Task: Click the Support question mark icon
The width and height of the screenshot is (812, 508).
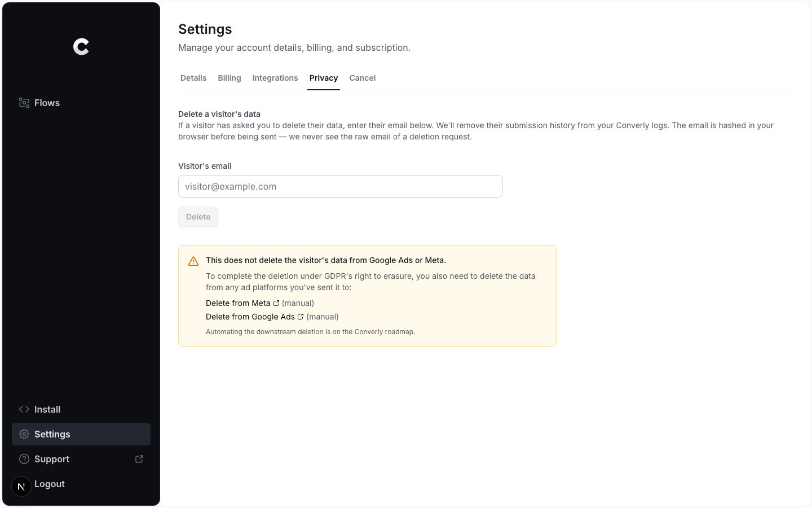Action: coord(24,459)
